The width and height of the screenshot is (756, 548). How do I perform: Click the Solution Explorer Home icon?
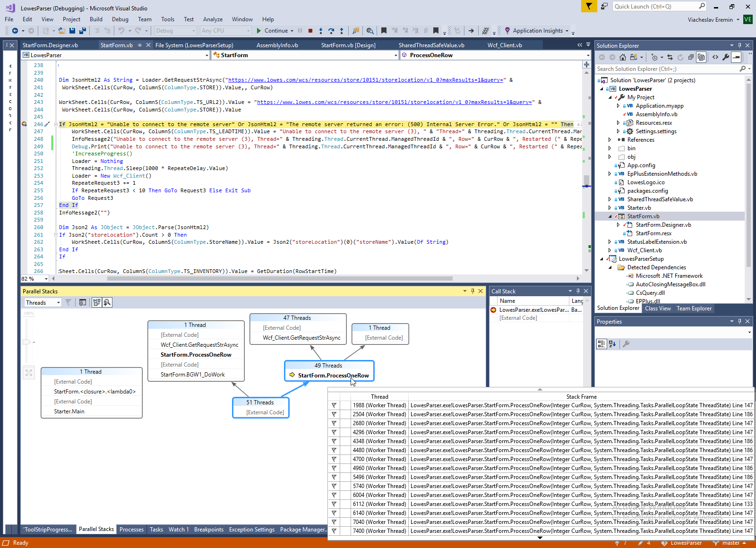(x=623, y=57)
